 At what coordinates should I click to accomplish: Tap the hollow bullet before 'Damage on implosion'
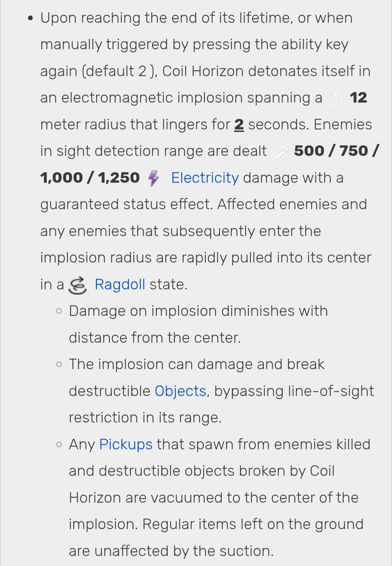tap(60, 311)
